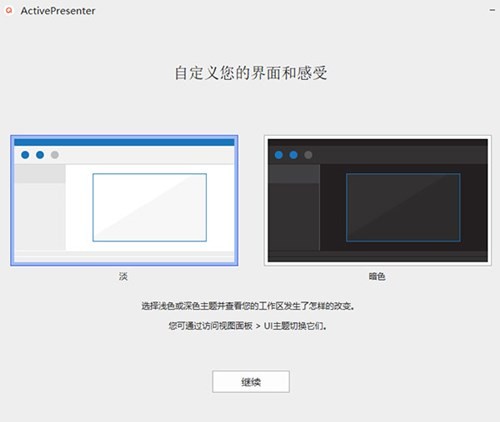Screen dimensions: 500x422
Task: Minimize the ActivePresenter window
Action: (x=492, y=10)
